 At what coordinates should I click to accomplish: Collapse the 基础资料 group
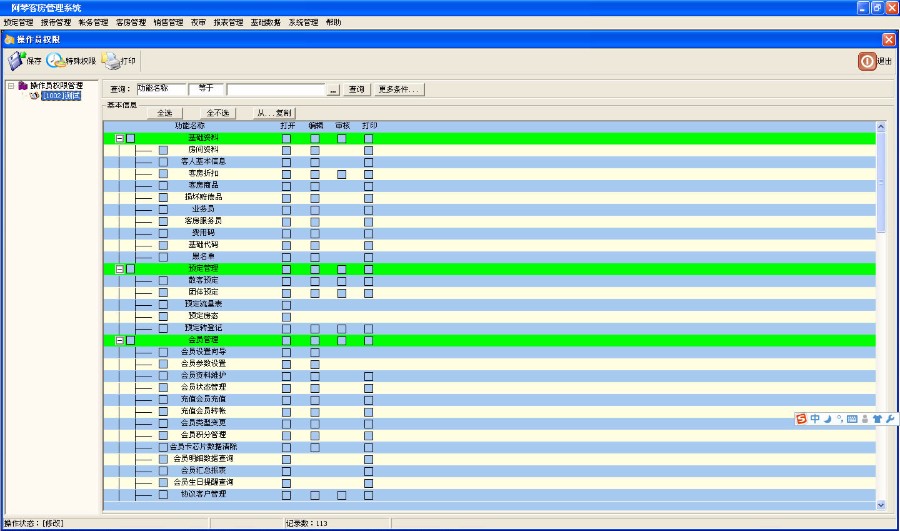click(119, 138)
